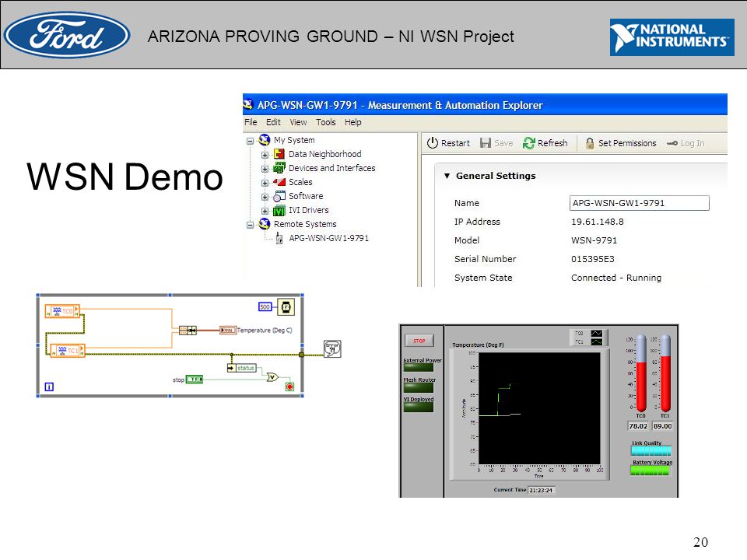Select the TC0 node in block diagram
The height and width of the screenshot is (560, 747).
pos(62,311)
